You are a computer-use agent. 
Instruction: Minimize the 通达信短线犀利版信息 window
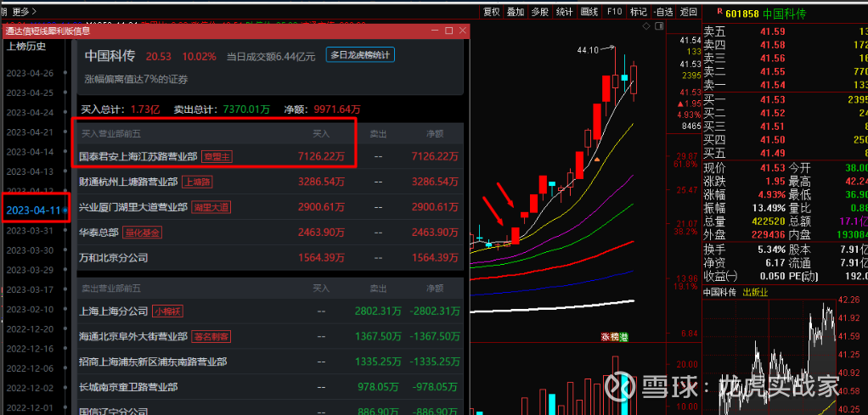click(x=435, y=31)
